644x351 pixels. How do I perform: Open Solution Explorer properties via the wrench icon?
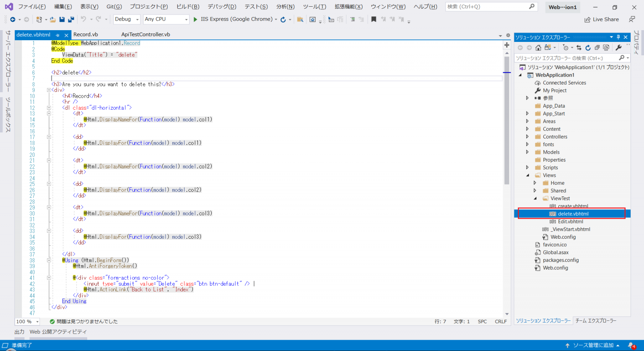(x=618, y=47)
